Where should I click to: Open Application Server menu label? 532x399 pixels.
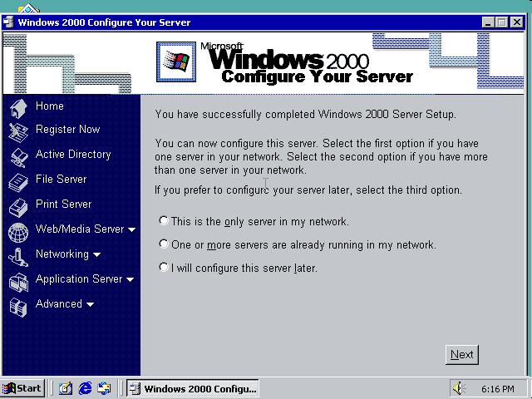(x=79, y=279)
